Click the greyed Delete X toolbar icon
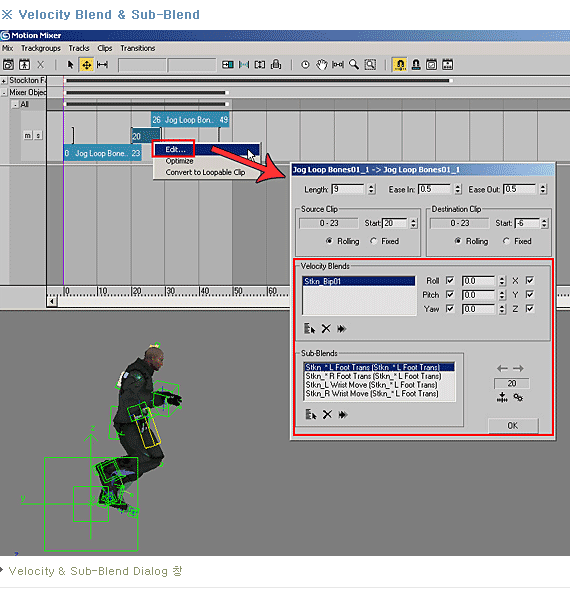570x598 pixels. point(40,64)
